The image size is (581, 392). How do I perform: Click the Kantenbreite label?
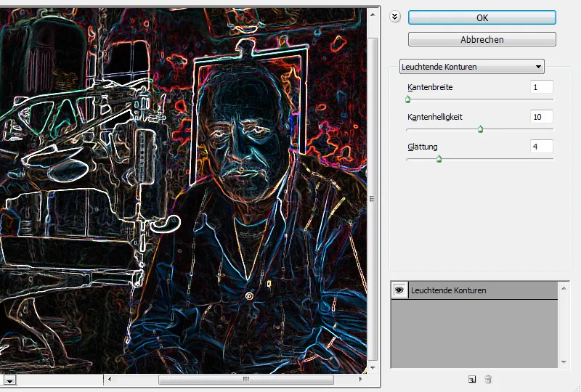(x=430, y=87)
